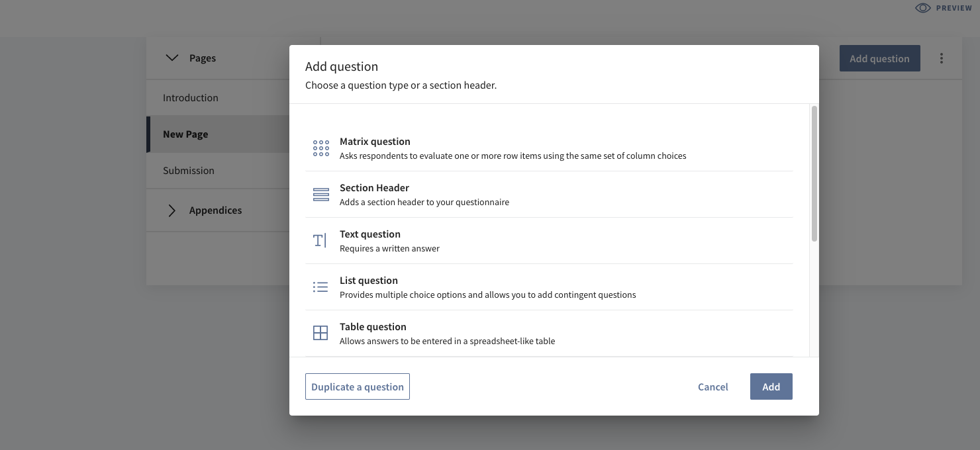
Task: Collapse the Pages section chevron
Action: 172,58
